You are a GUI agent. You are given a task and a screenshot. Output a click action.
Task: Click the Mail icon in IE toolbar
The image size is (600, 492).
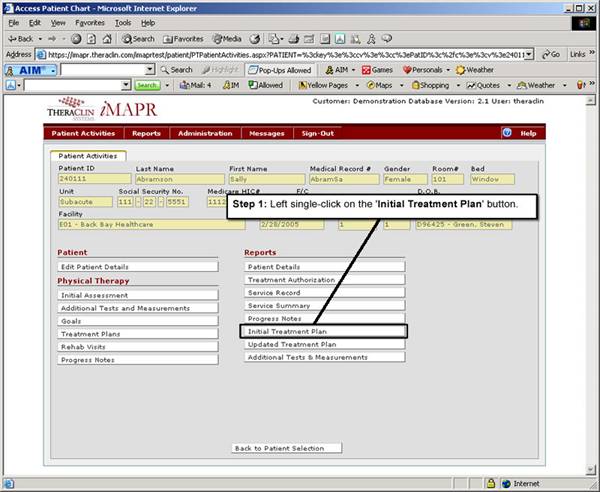point(274,39)
